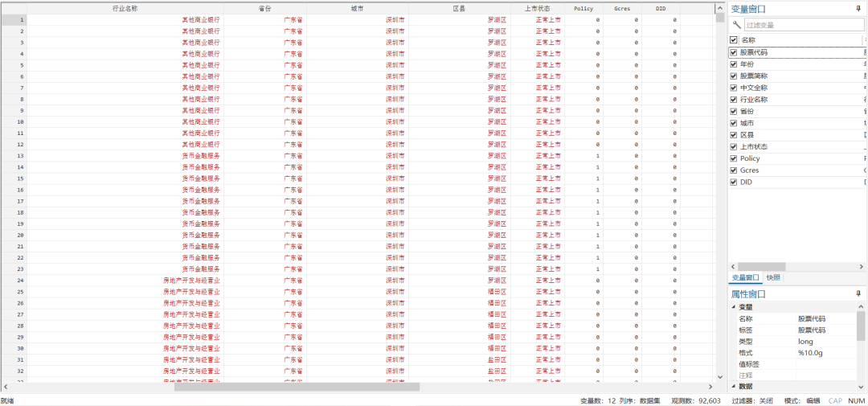This screenshot has width=868, height=406.
Task: Uncheck the 年份 variable checkbox
Action: (x=734, y=64)
